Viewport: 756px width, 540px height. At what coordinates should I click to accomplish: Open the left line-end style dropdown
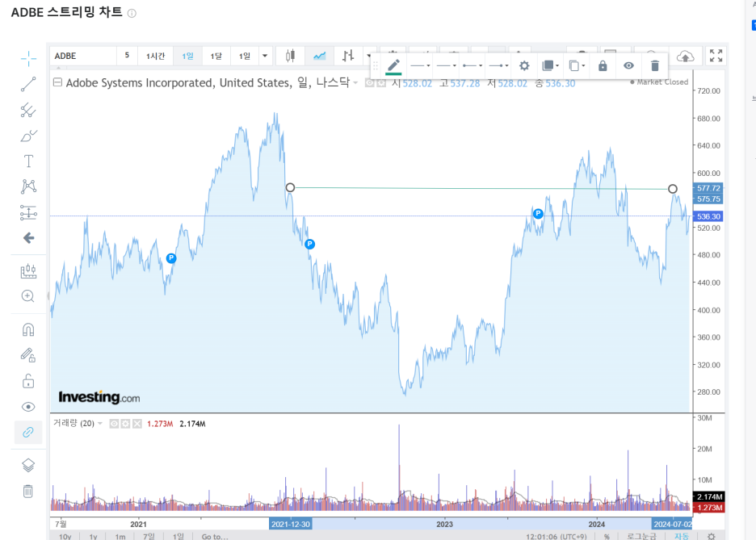(x=472, y=66)
